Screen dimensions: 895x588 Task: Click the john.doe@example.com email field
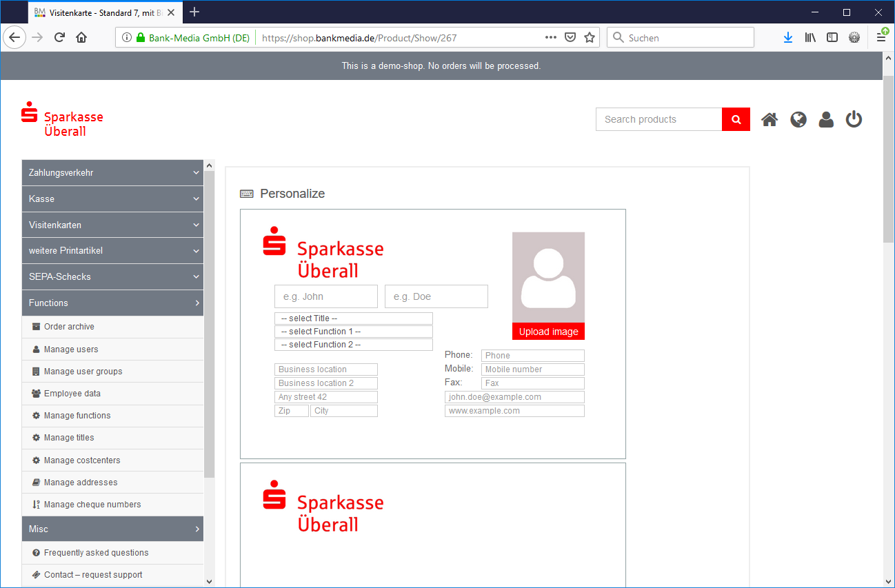click(x=514, y=397)
